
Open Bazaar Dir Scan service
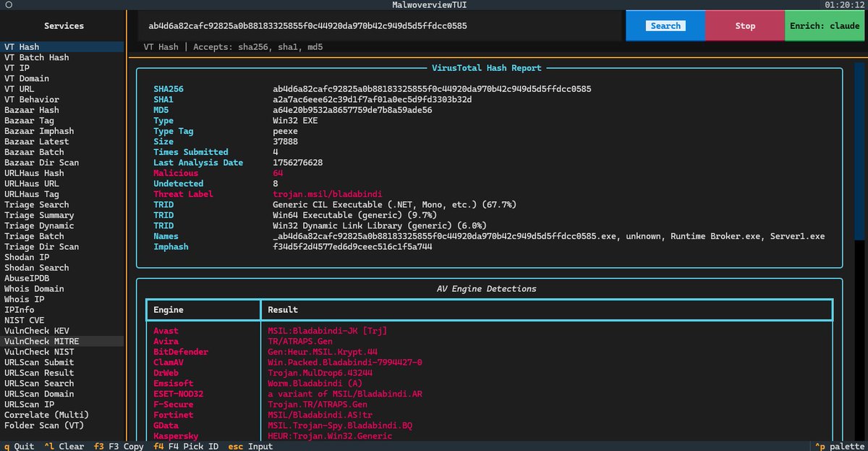[x=63, y=162]
